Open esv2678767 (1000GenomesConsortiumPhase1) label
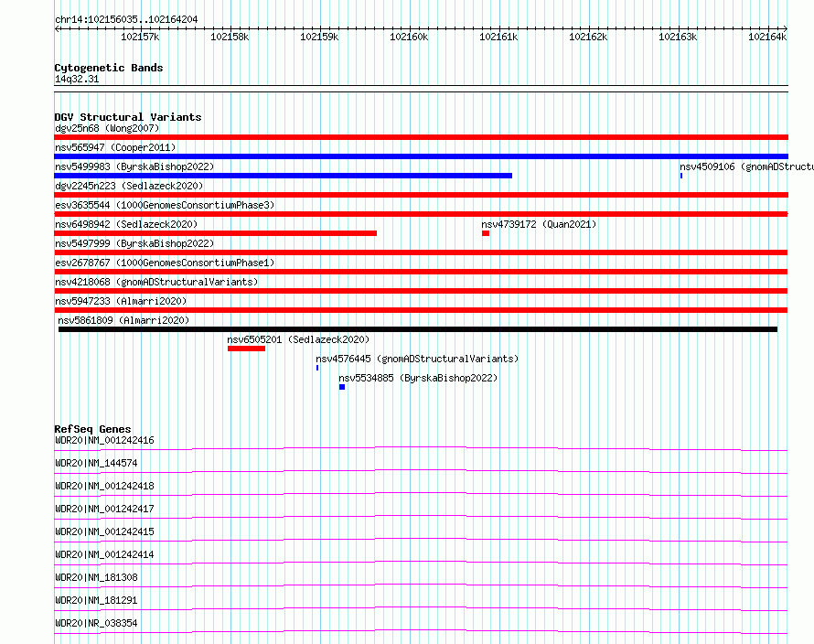 point(165,263)
